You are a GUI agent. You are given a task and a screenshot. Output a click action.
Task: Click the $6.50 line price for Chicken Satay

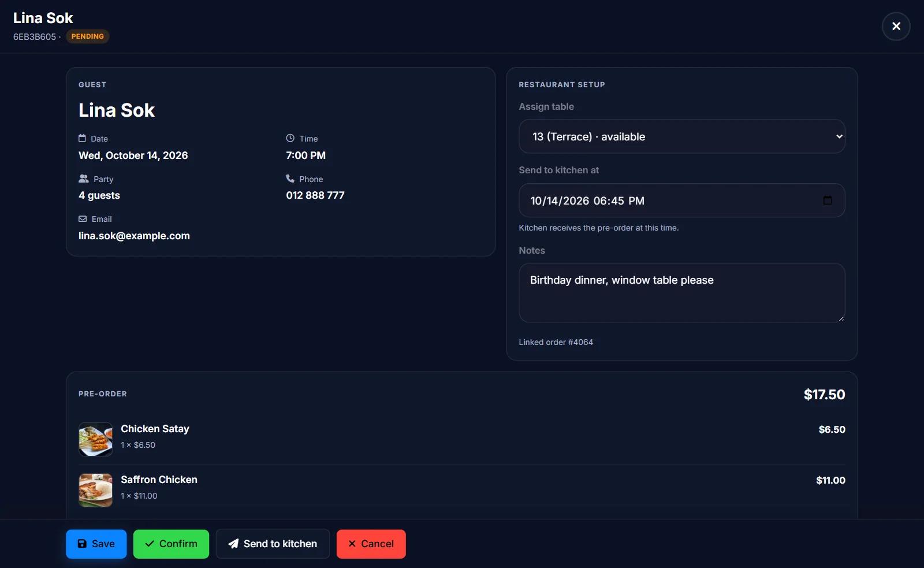[832, 429]
